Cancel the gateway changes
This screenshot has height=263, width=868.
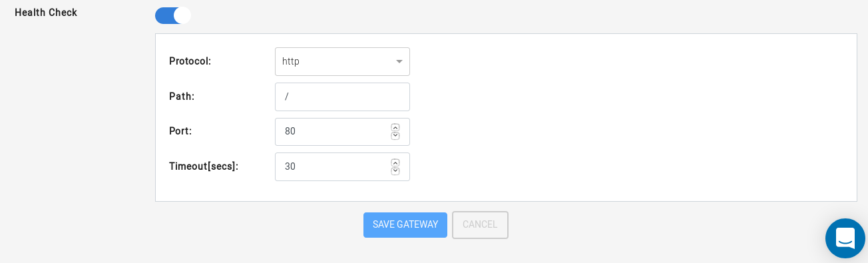[480, 225]
